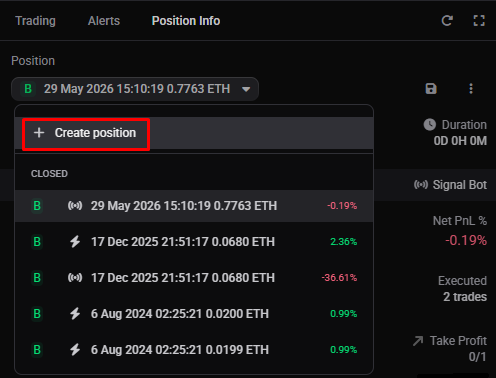The width and height of the screenshot is (496, 378).
Task: Click B badge on -36.61% row
Action: tap(37, 278)
